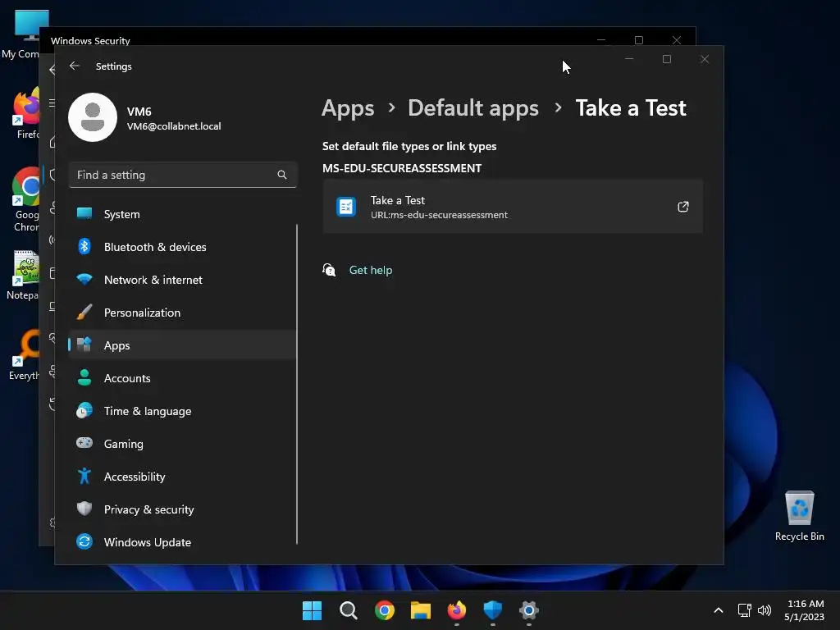Open the clock showing 1:16 AM
The width and height of the screenshot is (840, 630).
(804, 610)
